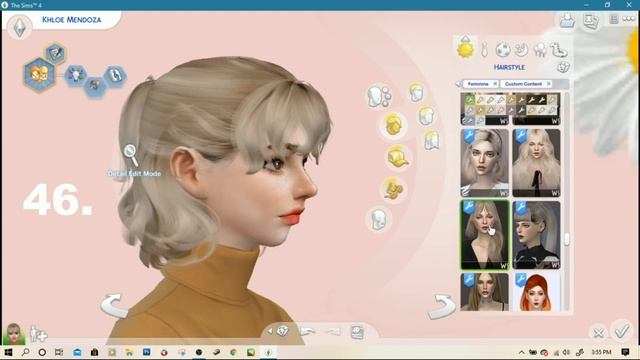Image resolution: width=640 pixels, height=360 pixels.
Task: Select the Everyday outfit sun icon
Action: tap(465, 49)
